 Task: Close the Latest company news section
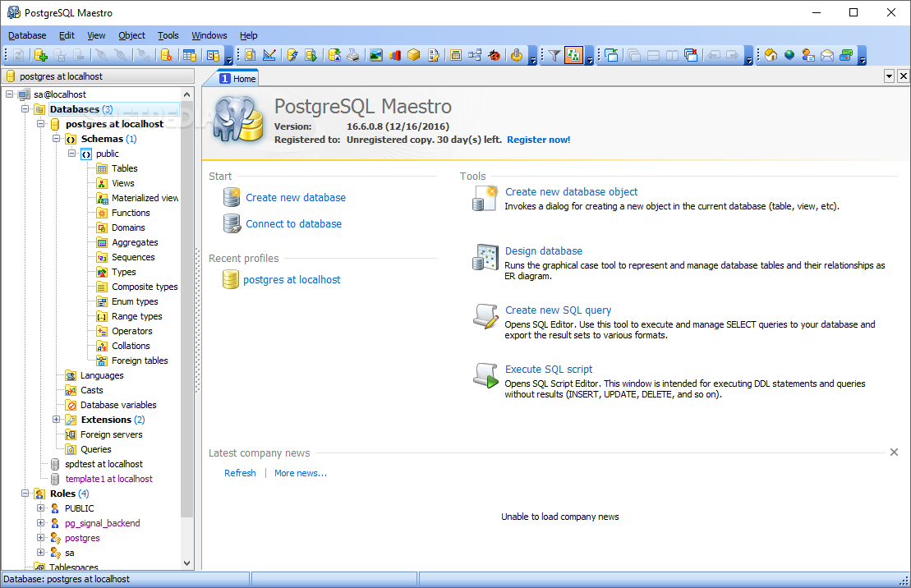pos(894,452)
